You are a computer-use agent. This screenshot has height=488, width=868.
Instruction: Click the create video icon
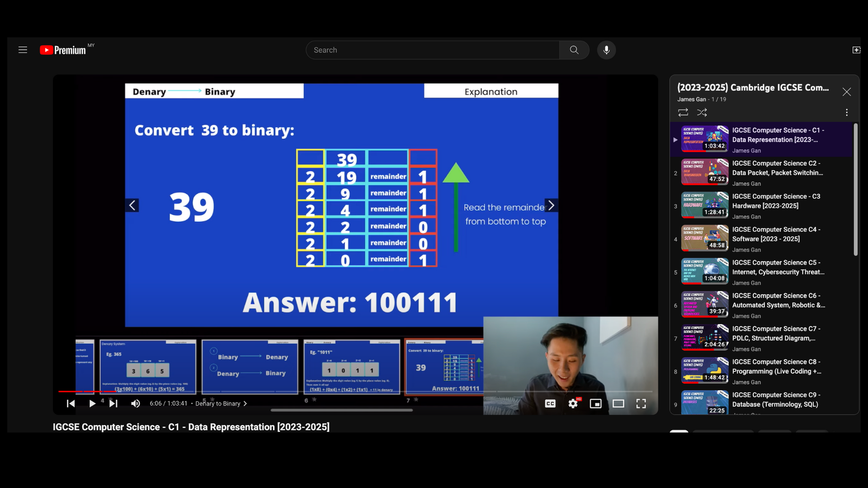[856, 50]
